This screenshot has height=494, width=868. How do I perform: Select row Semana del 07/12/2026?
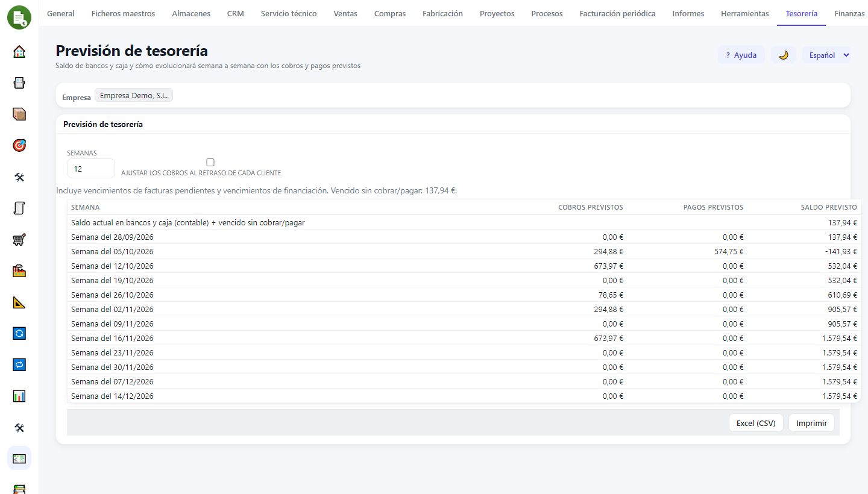click(464, 381)
